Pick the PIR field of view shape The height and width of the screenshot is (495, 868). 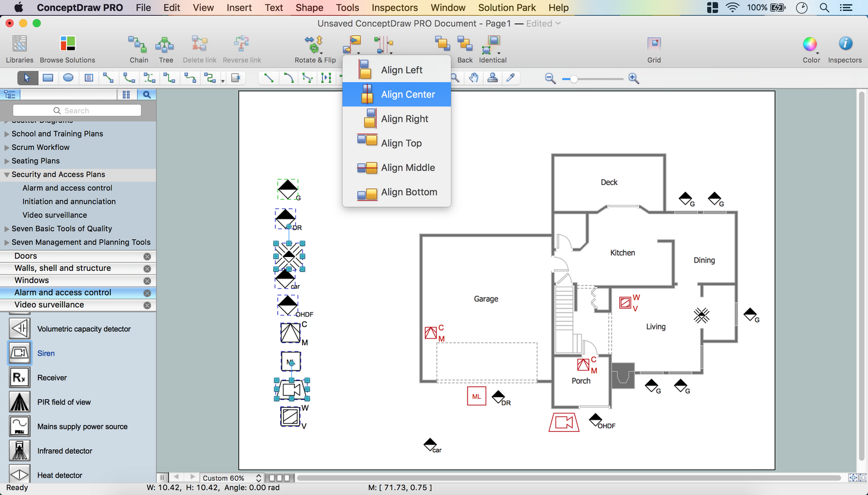tap(20, 402)
